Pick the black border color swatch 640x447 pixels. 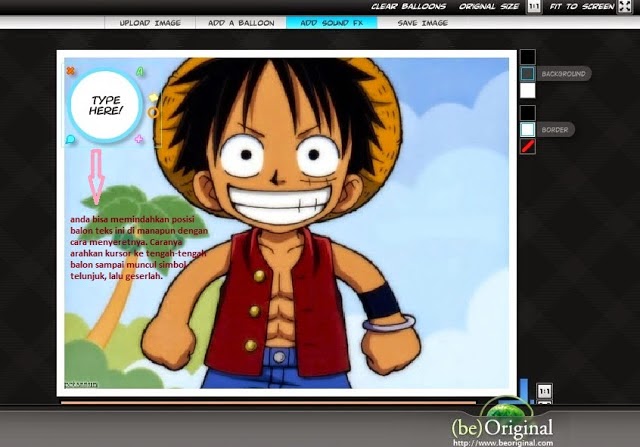tap(527, 113)
